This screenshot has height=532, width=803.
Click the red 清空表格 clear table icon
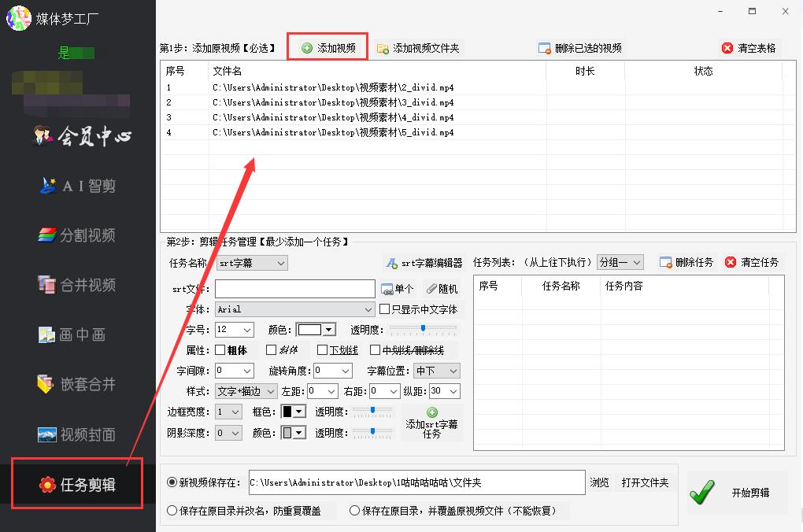[727, 47]
